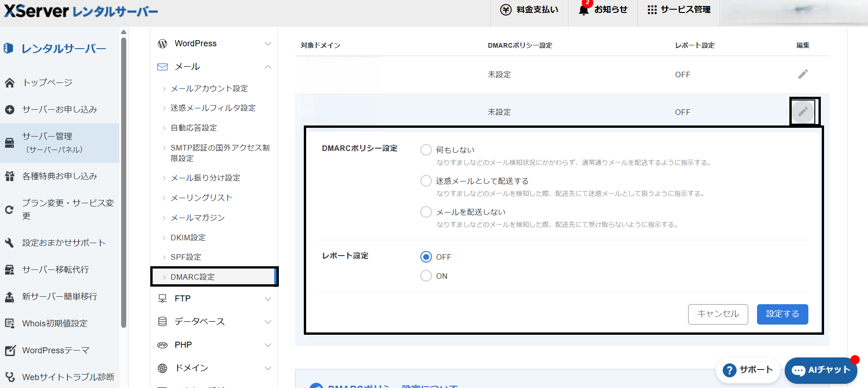
Task: Click the キャンセル button
Action: [x=718, y=314]
